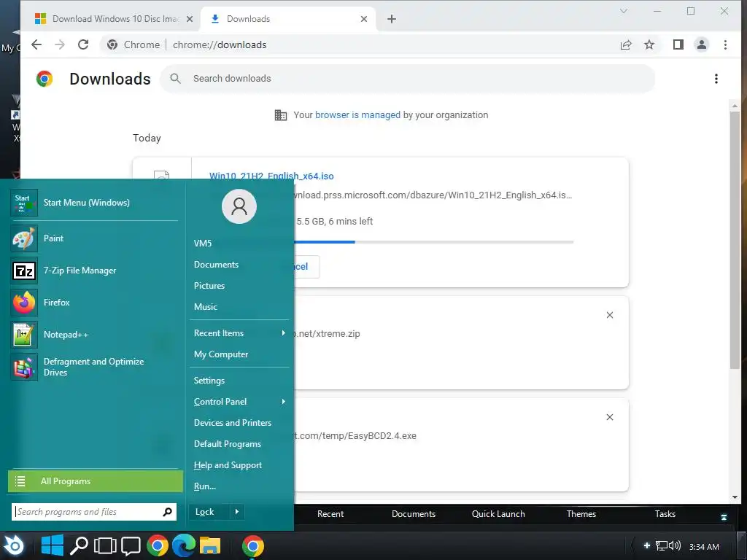Select the Tasks tab at bottom

click(665, 514)
